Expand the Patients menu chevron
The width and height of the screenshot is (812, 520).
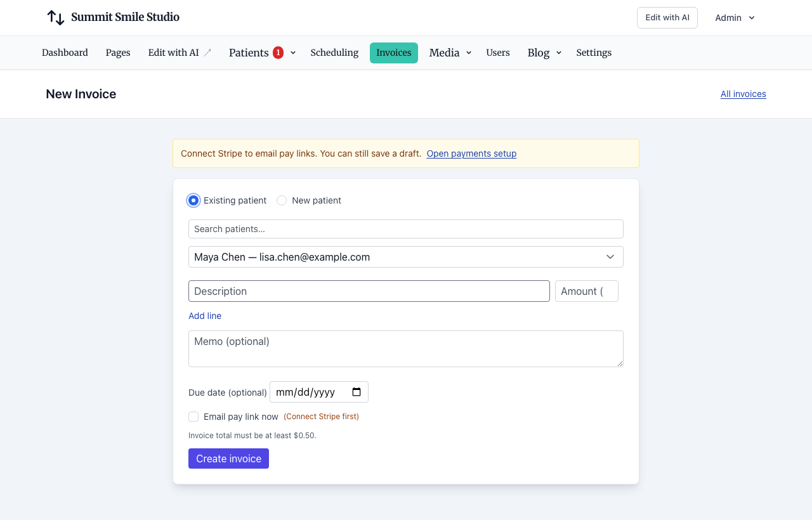tap(293, 53)
